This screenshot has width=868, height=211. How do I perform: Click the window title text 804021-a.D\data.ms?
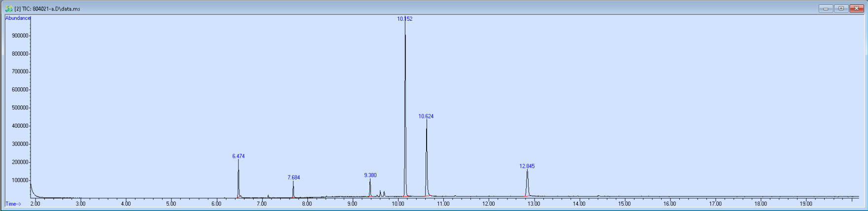click(x=56, y=9)
